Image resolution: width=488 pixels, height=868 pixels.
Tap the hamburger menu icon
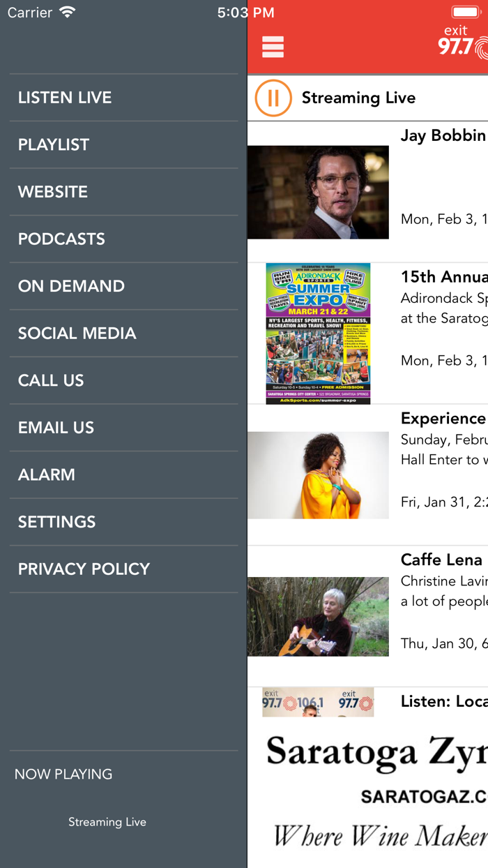pos(272,47)
